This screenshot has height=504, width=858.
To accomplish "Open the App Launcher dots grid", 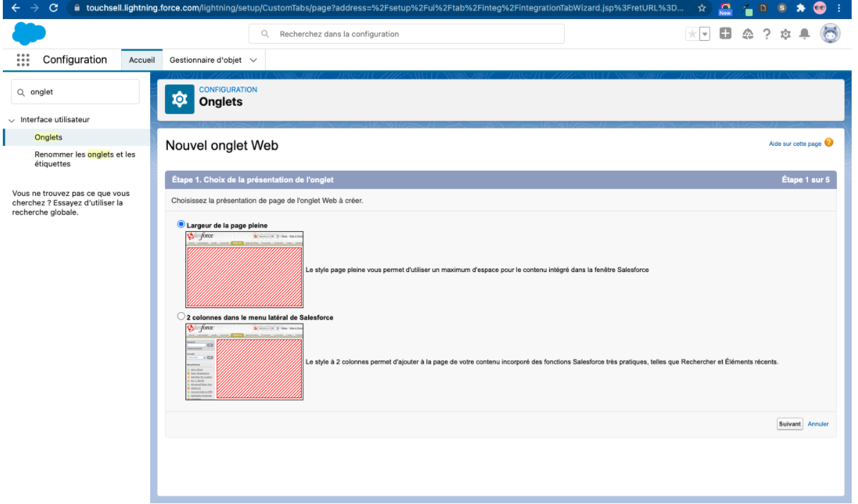I will [x=23, y=60].
